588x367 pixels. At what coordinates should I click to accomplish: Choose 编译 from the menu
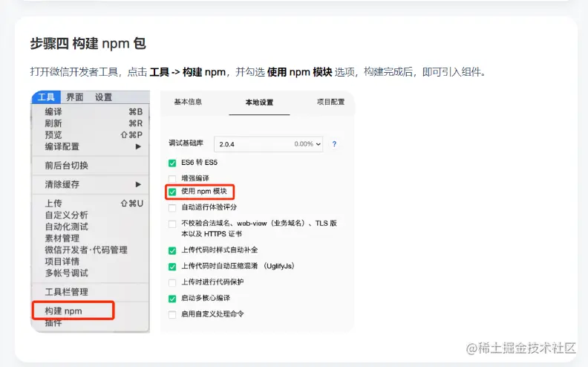tap(91, 111)
